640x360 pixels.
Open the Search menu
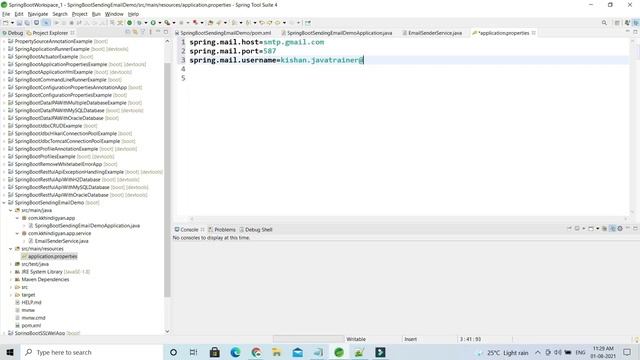pyautogui.click(x=60, y=14)
